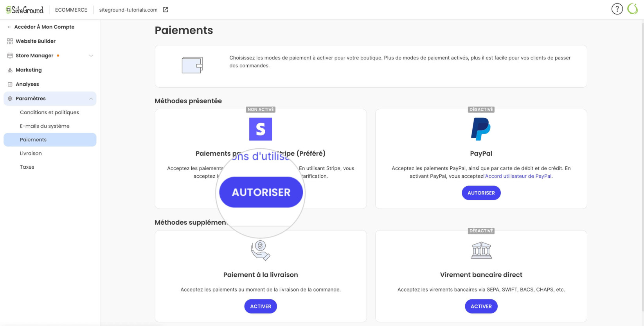Click the cash on delivery hand icon
644x326 pixels.
click(260, 250)
